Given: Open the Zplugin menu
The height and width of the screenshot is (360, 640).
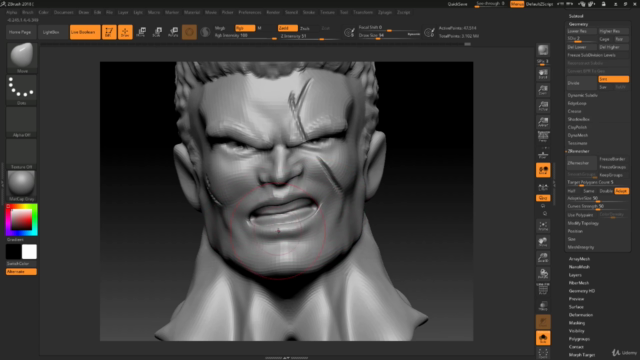Looking at the screenshot, I should tap(384, 12).
